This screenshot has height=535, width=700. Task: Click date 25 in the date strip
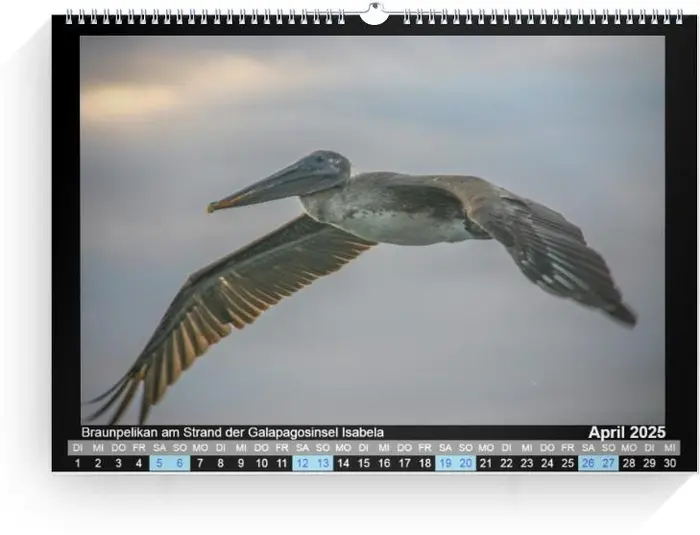coord(568,463)
